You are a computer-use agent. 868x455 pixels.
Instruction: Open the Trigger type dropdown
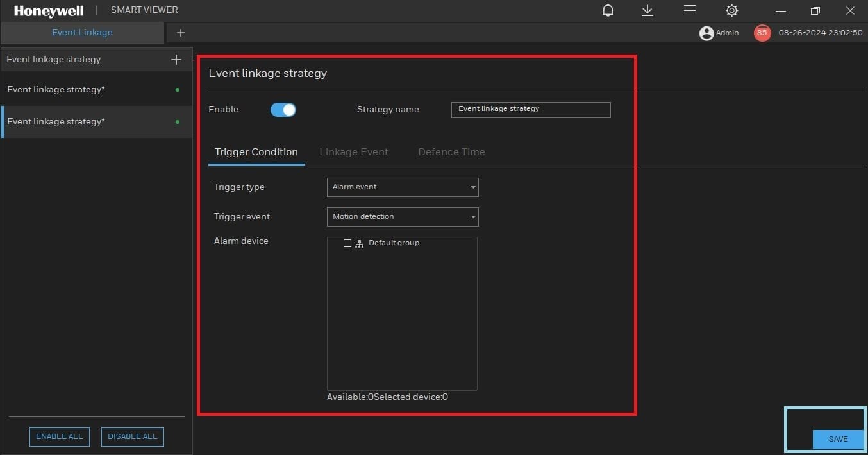pos(402,187)
